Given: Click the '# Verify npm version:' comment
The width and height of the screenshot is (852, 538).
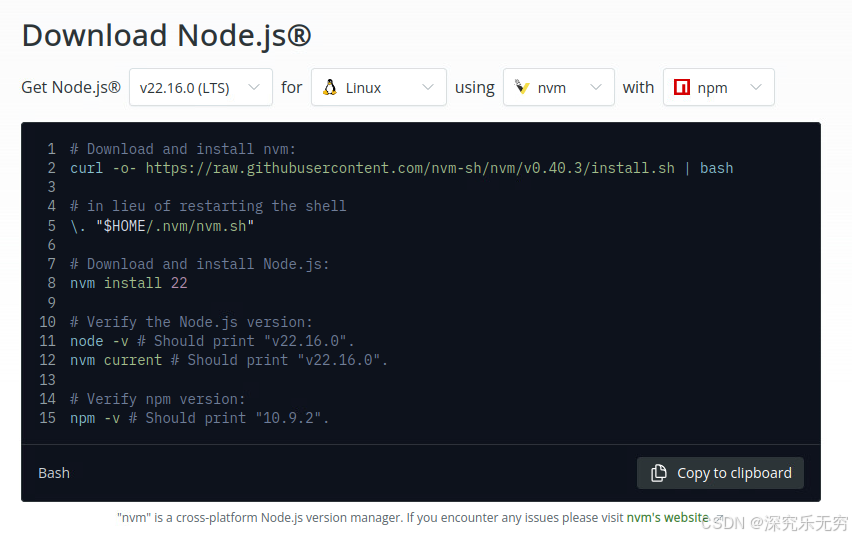Looking at the screenshot, I should (158, 399).
